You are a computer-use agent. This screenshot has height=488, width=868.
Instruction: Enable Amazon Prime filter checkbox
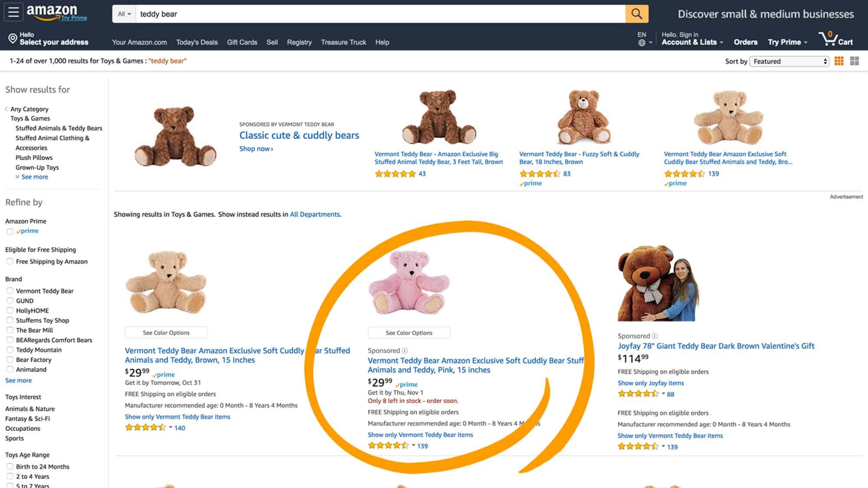(x=9, y=231)
